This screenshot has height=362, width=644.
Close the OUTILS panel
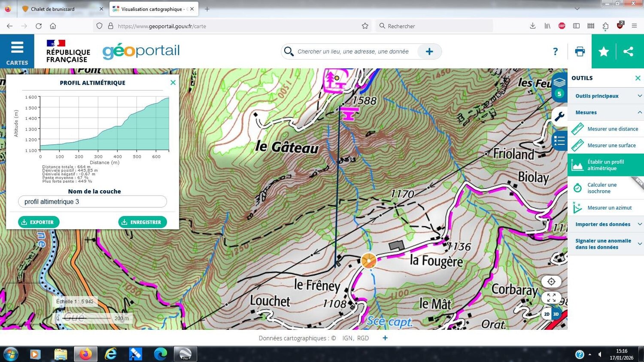point(638,78)
